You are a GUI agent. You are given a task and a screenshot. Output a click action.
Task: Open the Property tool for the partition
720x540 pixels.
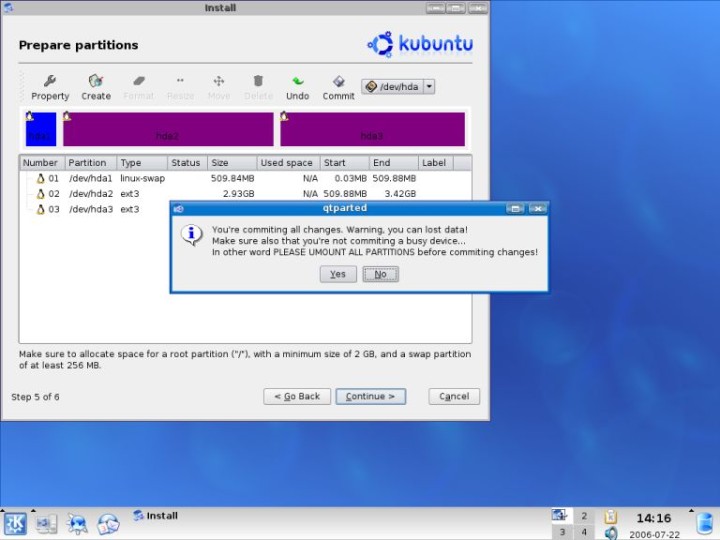49,87
